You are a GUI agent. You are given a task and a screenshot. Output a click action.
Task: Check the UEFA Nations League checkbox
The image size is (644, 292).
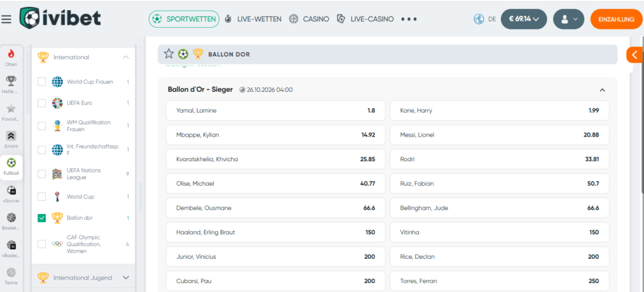coord(42,174)
